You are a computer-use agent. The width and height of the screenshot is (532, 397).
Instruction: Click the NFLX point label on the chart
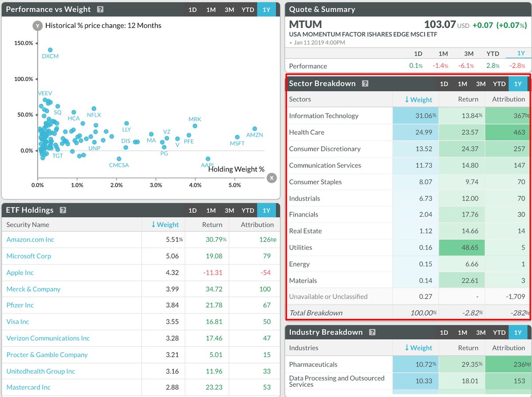pos(94,115)
